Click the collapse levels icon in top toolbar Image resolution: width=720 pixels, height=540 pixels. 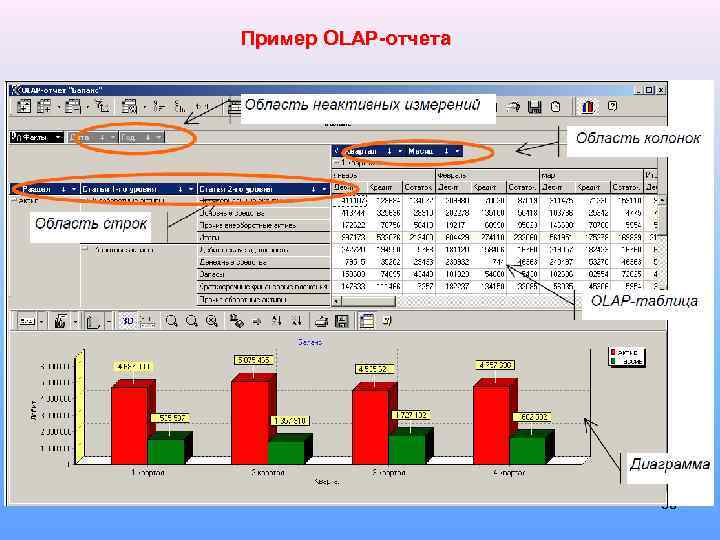180,107
